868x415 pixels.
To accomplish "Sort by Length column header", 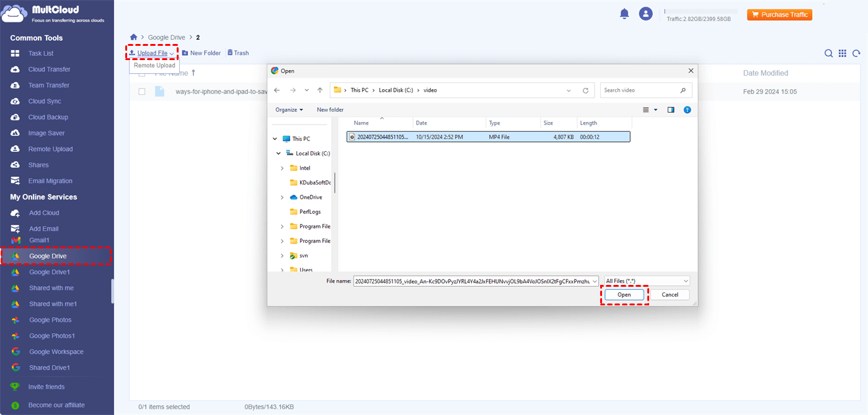I will pos(588,123).
